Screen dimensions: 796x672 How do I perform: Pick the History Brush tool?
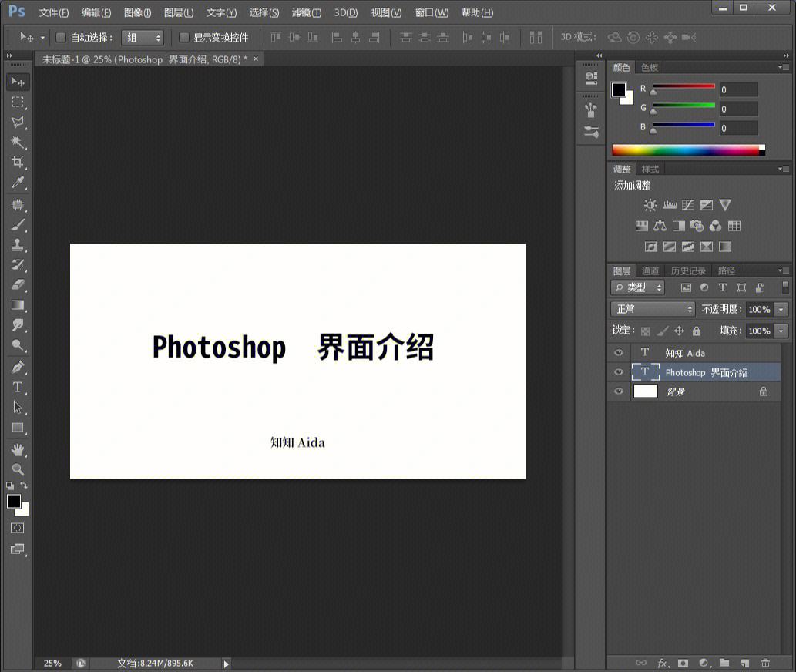point(18,265)
